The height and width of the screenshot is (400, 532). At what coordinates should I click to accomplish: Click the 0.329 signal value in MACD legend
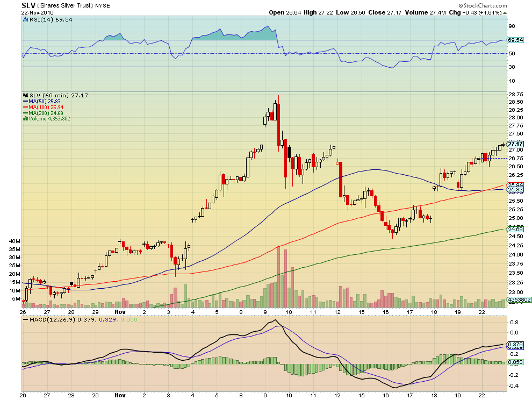(107, 319)
